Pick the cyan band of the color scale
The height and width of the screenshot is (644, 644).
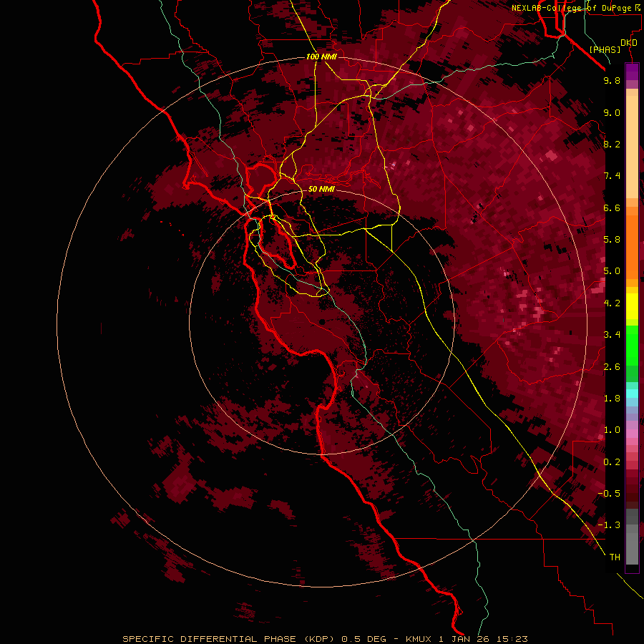click(632, 394)
